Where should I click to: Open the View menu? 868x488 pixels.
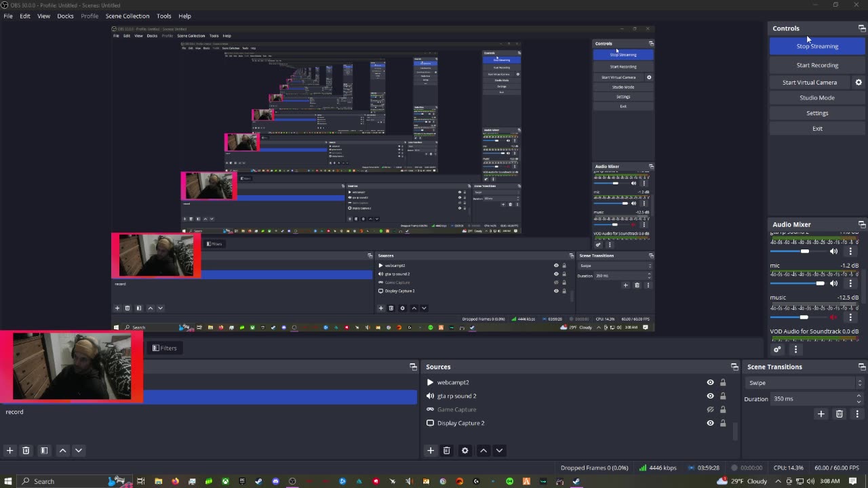pyautogui.click(x=43, y=16)
